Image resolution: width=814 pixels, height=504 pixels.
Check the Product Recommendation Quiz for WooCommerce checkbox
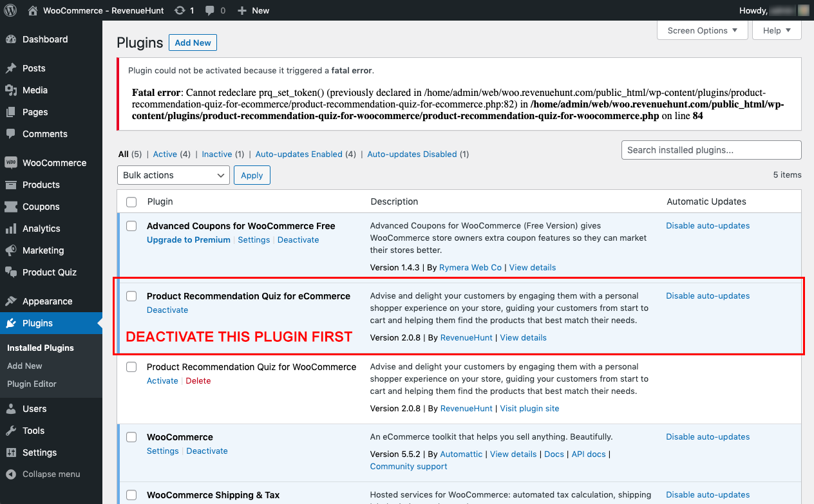pyautogui.click(x=131, y=367)
